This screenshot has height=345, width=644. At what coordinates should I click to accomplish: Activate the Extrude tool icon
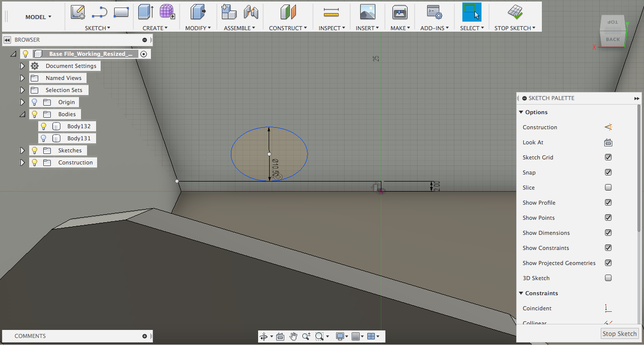click(x=146, y=12)
